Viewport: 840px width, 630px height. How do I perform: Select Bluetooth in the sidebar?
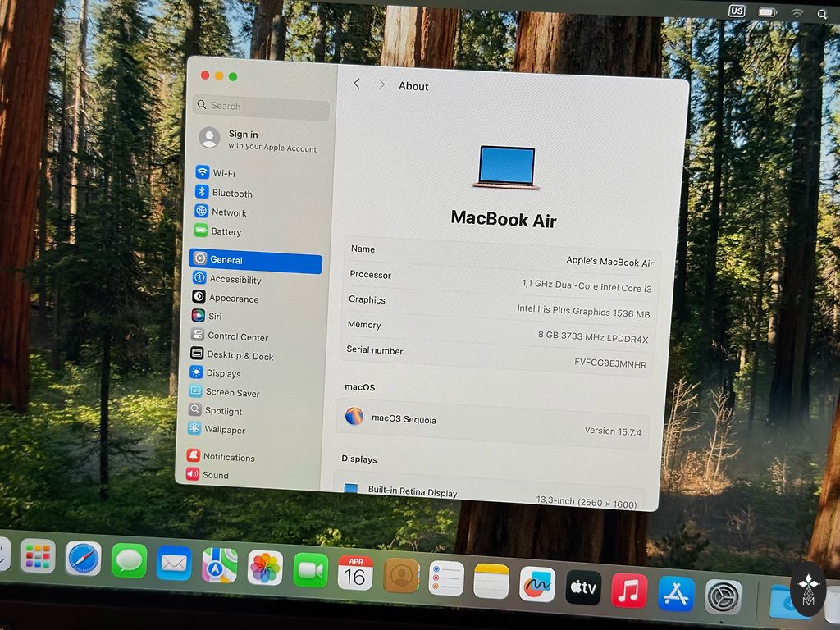click(231, 194)
